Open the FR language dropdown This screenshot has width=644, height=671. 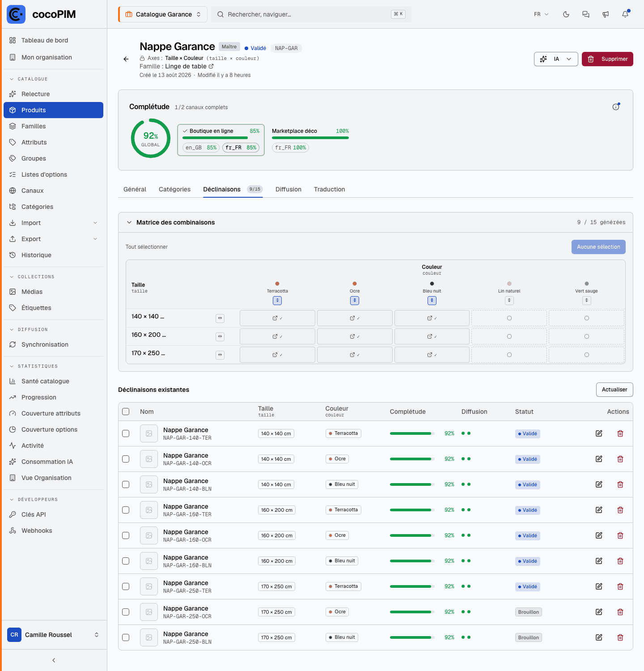(541, 14)
